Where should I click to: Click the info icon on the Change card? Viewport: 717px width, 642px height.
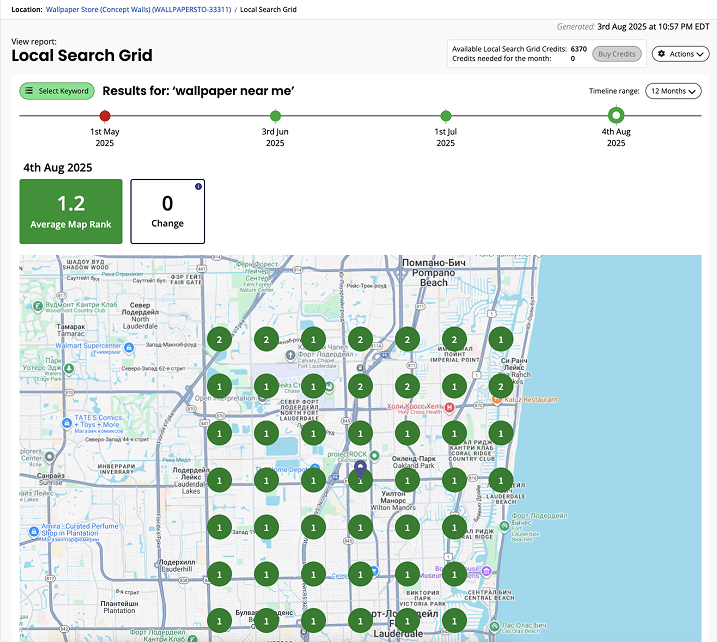tap(198, 187)
